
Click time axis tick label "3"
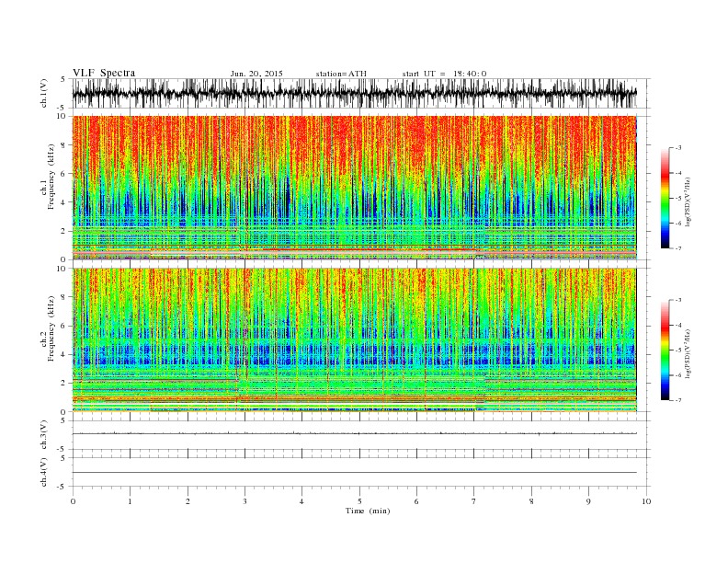click(x=245, y=501)
